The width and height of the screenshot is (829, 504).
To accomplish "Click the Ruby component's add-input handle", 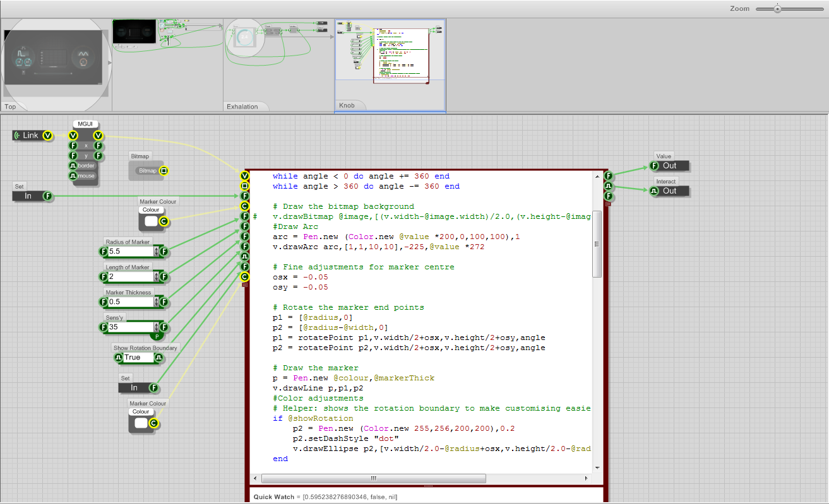I will (x=245, y=286).
